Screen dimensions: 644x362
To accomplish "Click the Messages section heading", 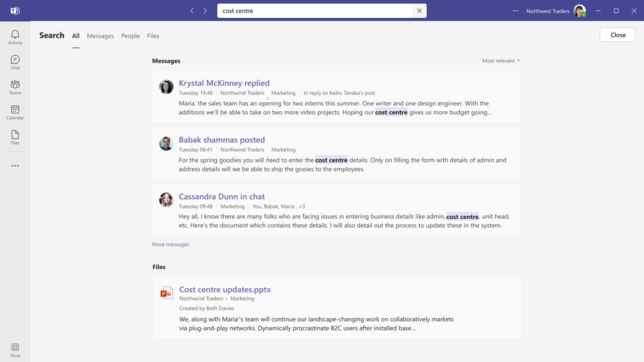I will coord(166,61).
